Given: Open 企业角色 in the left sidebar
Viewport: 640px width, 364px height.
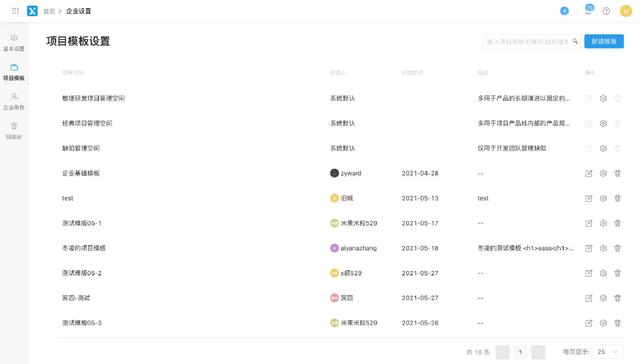Looking at the screenshot, I should (x=14, y=102).
